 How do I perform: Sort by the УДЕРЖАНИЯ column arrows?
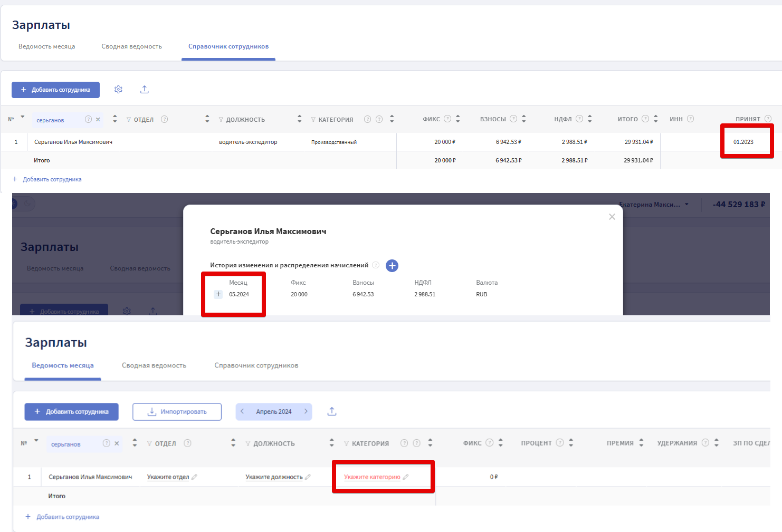717,442
